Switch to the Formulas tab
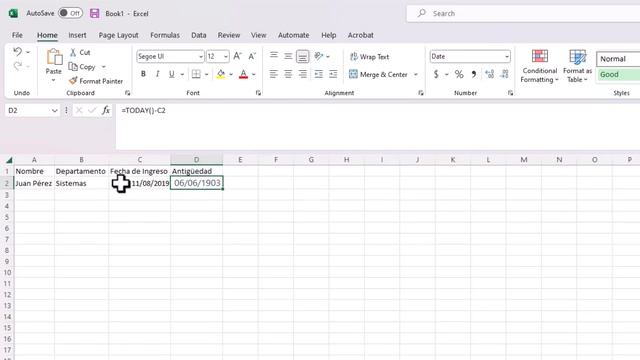The height and width of the screenshot is (360, 640). click(x=165, y=35)
